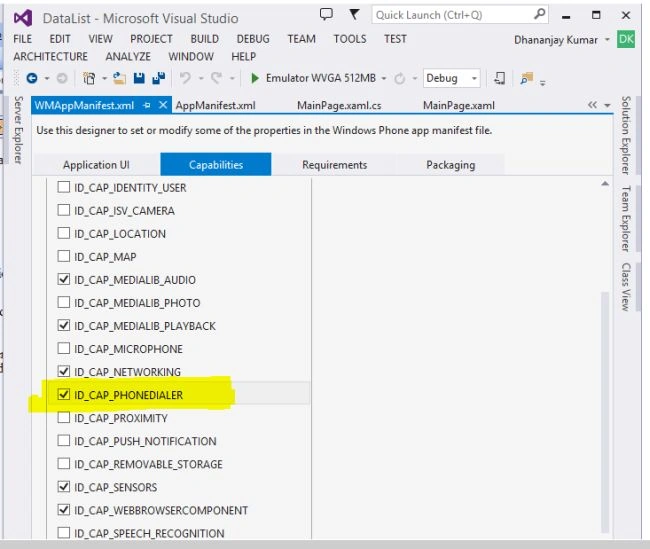Expand the Emulator WVGA 512MB target dropdown
Screen dimensions: 650x549
(x=384, y=78)
